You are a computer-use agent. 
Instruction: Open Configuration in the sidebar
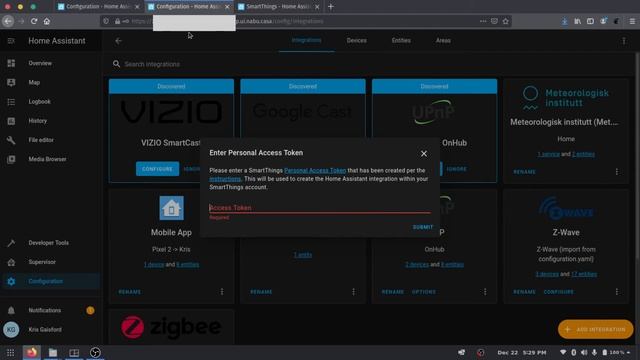point(50,281)
